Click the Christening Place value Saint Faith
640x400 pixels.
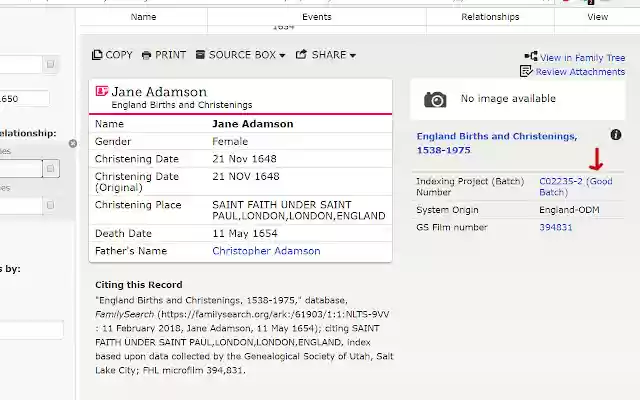tap(299, 210)
